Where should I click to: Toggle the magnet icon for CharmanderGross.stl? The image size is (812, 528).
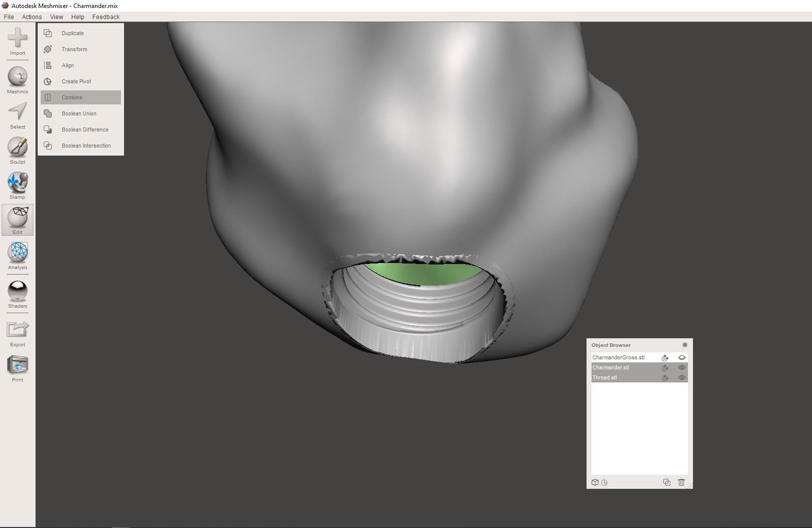coord(665,358)
